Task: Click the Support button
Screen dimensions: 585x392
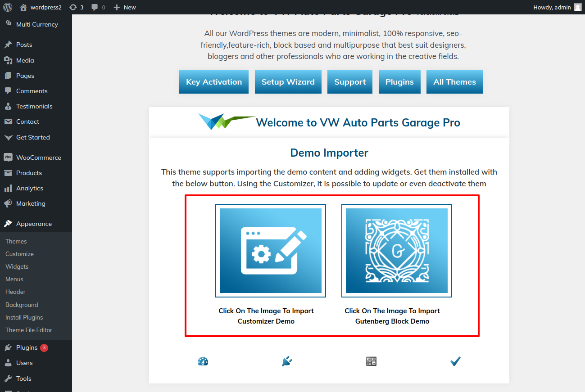Action: [349, 82]
